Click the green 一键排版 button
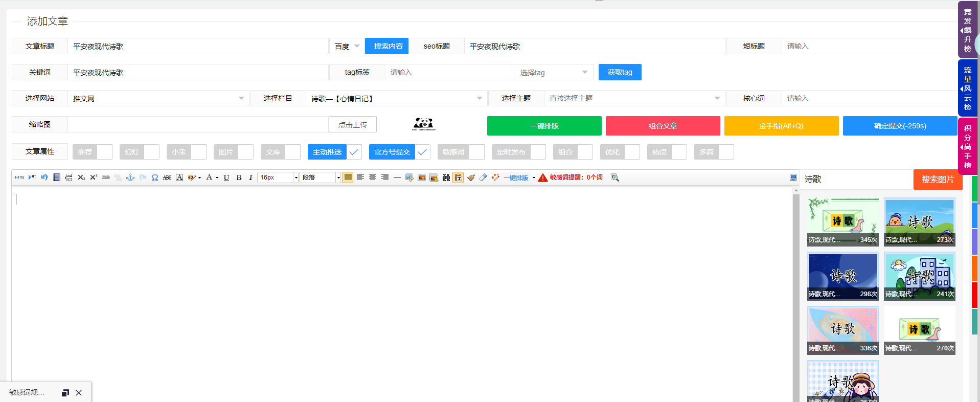This screenshot has height=402, width=980. (x=544, y=126)
